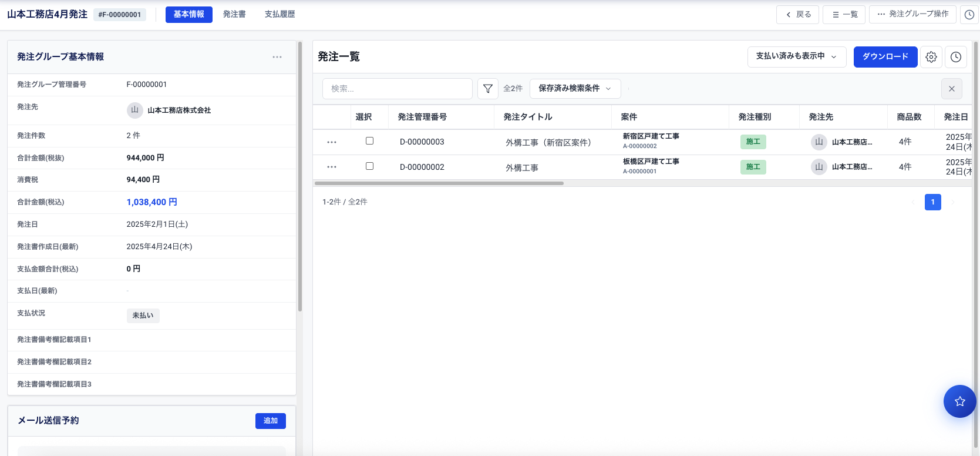Close the search bar with the X icon
The width and height of the screenshot is (980, 456).
click(x=952, y=89)
